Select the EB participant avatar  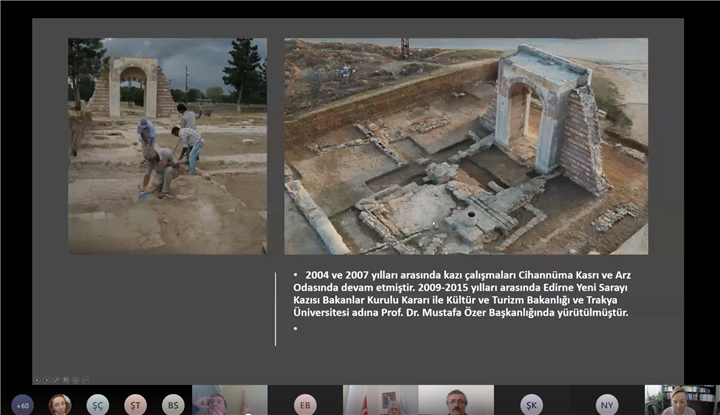(305, 405)
